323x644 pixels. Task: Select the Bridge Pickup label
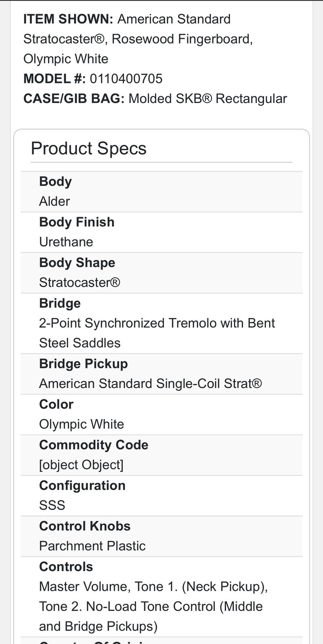(x=83, y=364)
